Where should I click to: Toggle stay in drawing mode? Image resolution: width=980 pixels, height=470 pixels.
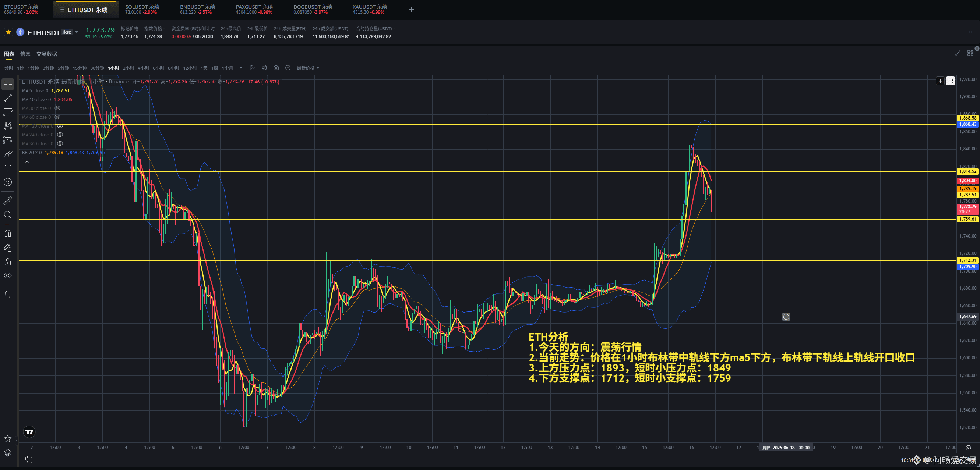pos(8,248)
